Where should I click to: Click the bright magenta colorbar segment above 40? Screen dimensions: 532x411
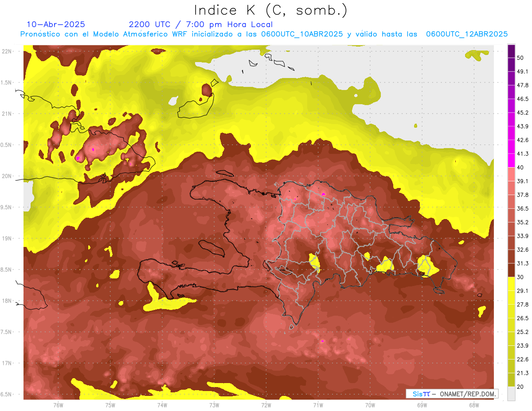pyautogui.click(x=511, y=160)
